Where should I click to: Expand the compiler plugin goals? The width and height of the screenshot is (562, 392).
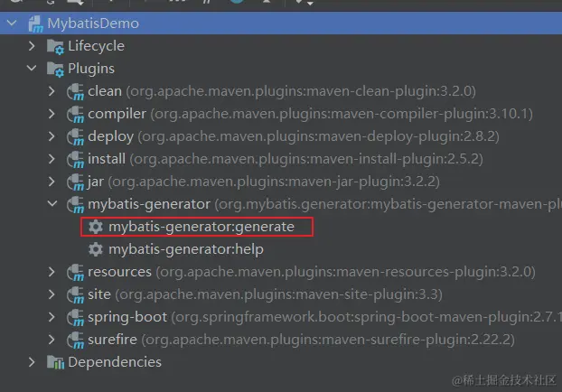[52, 114]
